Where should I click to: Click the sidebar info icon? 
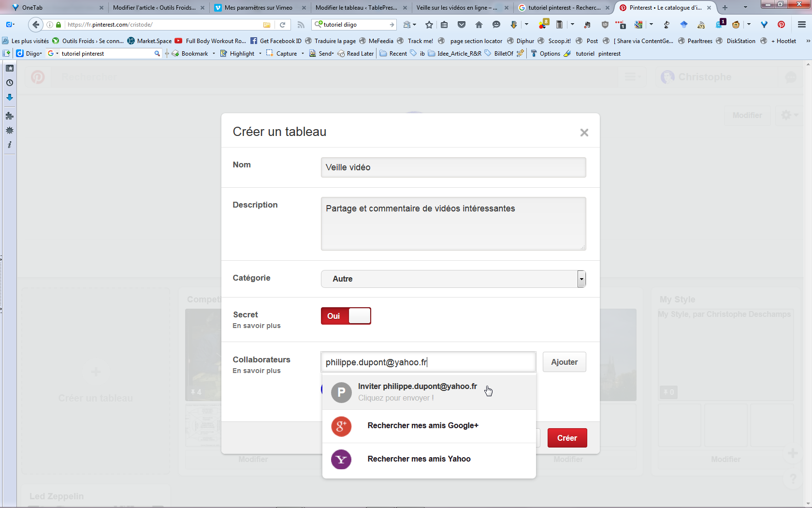click(x=10, y=145)
